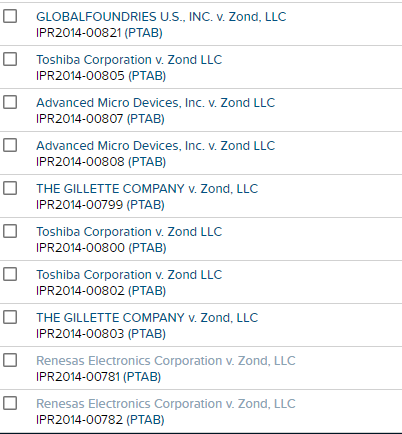Open Toshiba Corporation link above IPR2014-00802

(x=129, y=275)
